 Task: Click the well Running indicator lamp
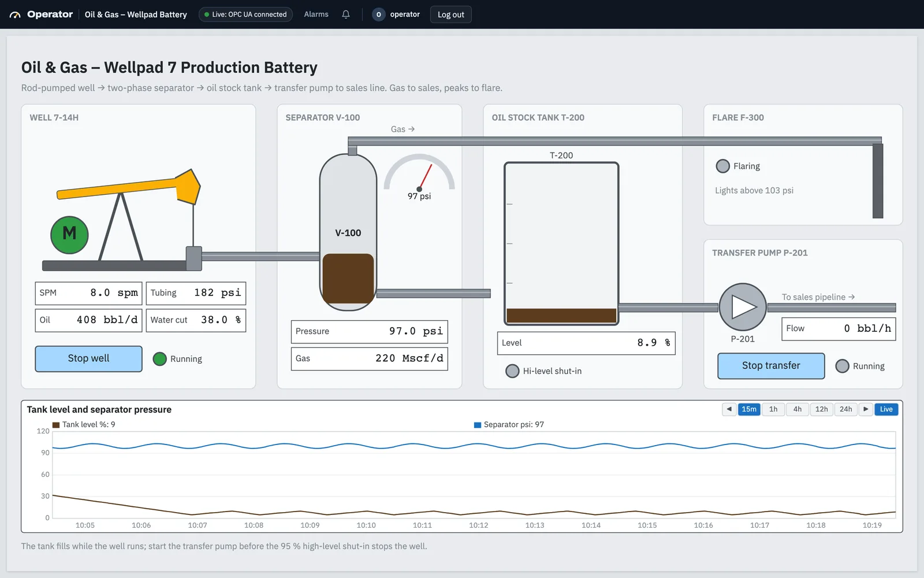tap(160, 359)
